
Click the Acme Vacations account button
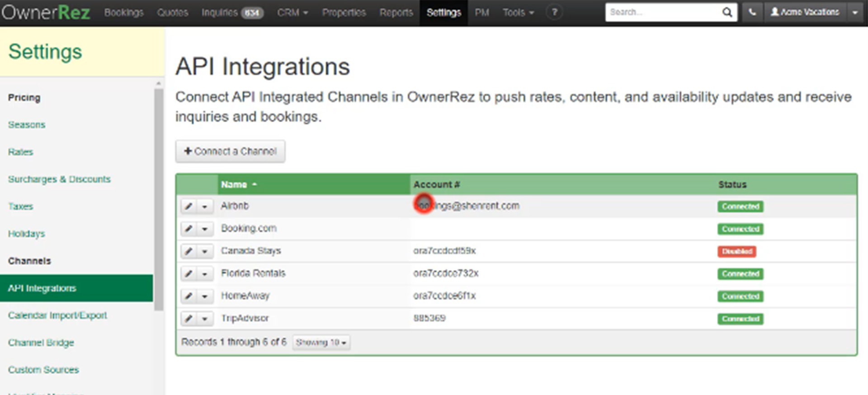coord(805,12)
